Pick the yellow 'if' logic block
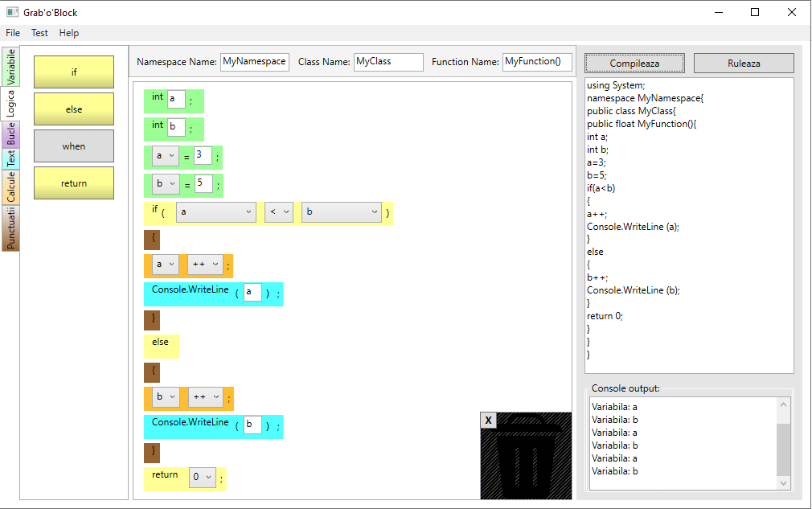 click(74, 72)
